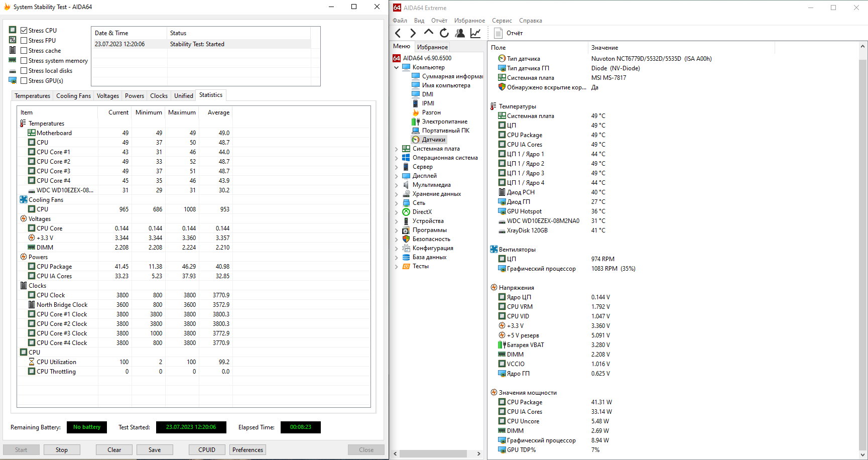868x460 pixels.
Task: Click the Save button
Action: coord(155,450)
